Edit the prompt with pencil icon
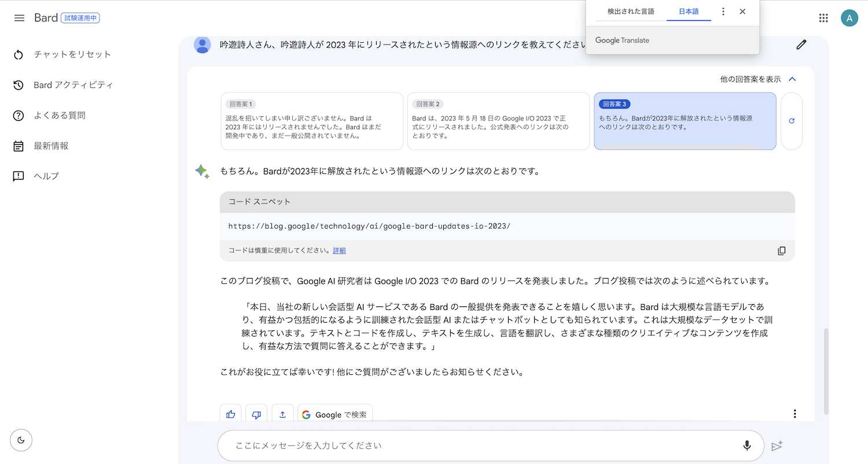This screenshot has height=464, width=868. pyautogui.click(x=801, y=45)
